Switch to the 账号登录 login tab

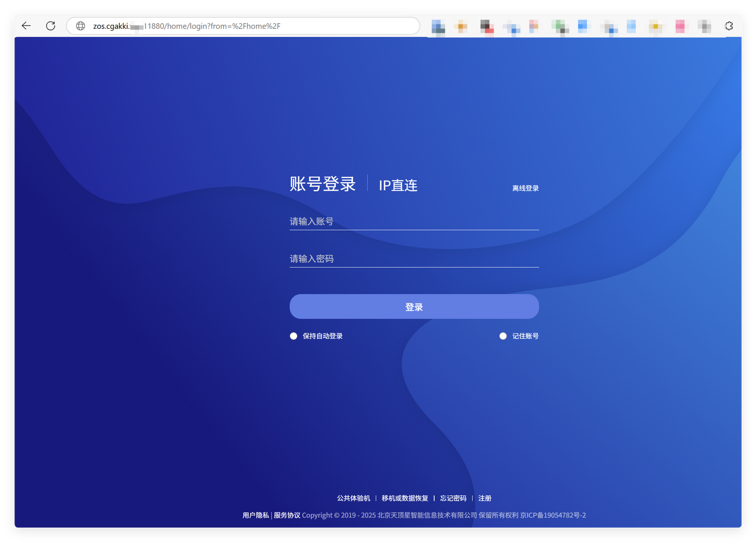322,184
